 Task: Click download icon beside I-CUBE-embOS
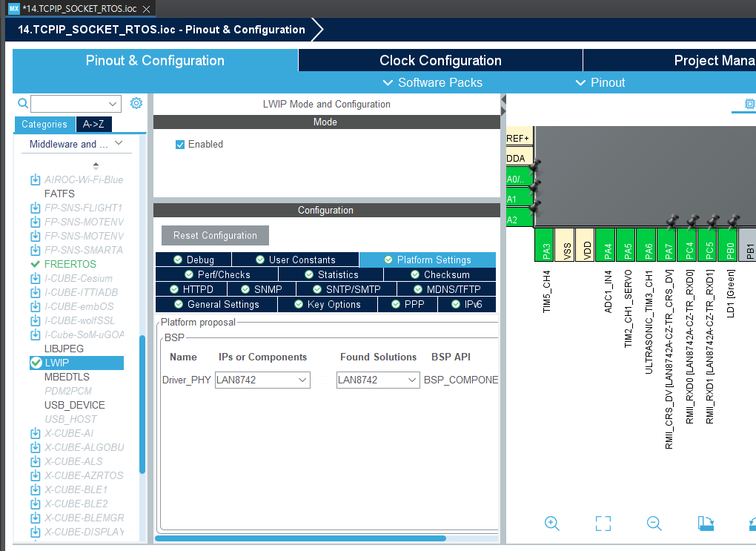click(x=35, y=306)
